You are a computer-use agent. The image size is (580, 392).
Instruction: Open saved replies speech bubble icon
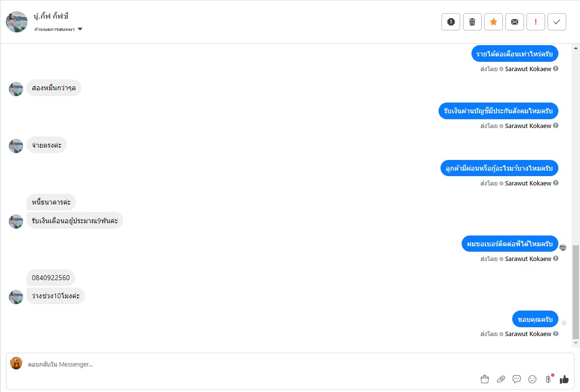pyautogui.click(x=517, y=379)
